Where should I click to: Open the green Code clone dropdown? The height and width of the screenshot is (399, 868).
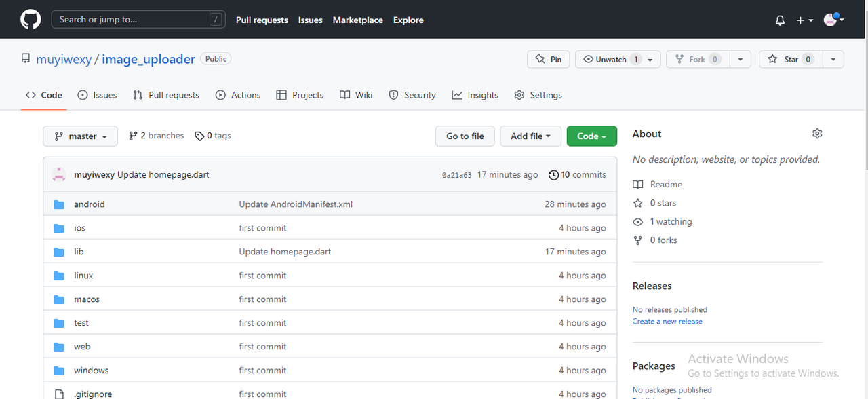pyautogui.click(x=592, y=136)
